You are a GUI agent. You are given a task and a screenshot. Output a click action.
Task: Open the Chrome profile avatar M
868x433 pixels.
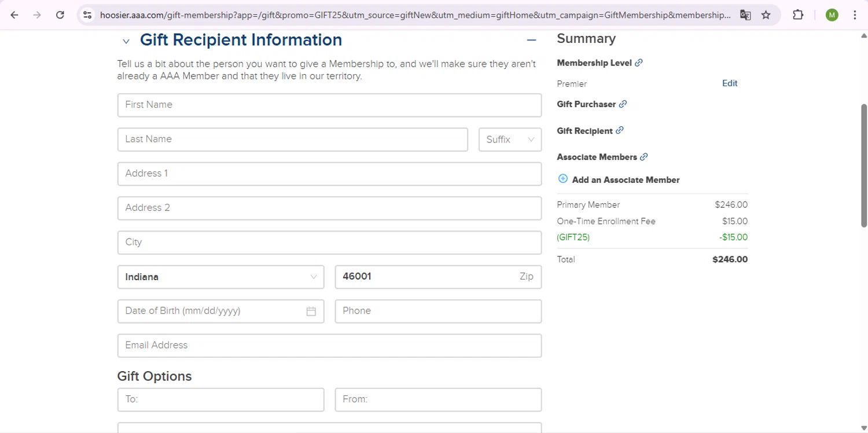pyautogui.click(x=832, y=15)
